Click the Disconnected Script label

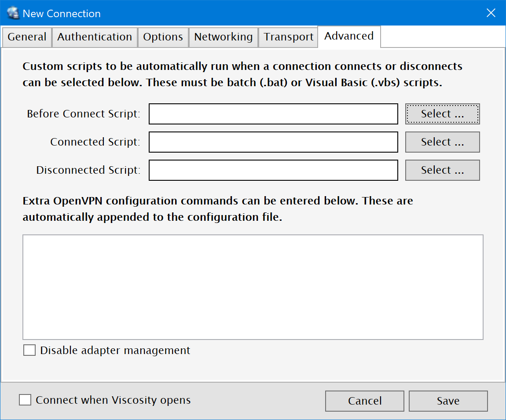[x=88, y=170]
